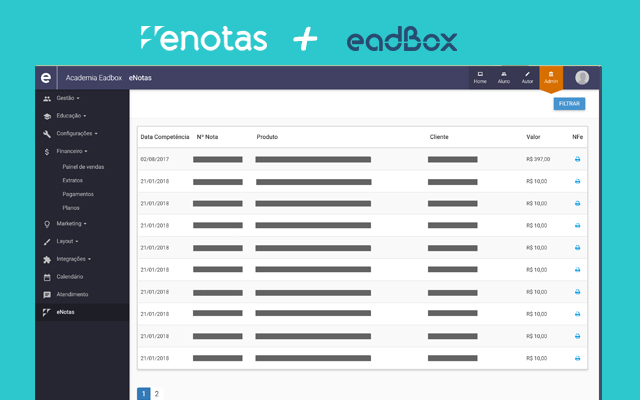Click the Calendário calendar icon

click(47, 277)
